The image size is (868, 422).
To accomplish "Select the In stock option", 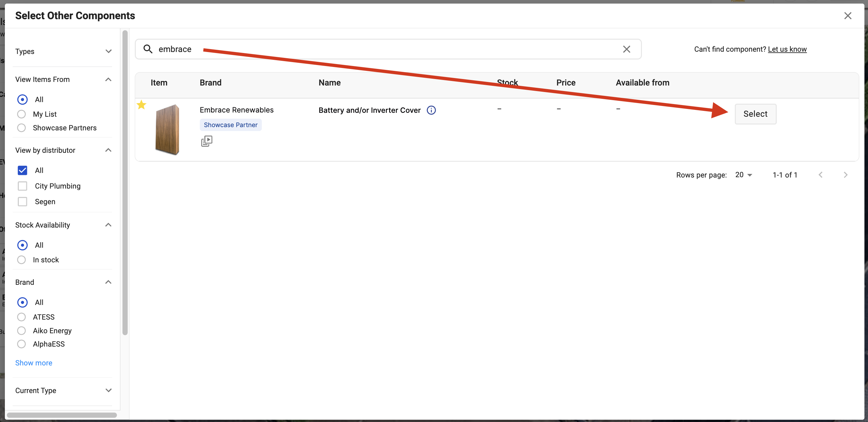I will (21, 260).
